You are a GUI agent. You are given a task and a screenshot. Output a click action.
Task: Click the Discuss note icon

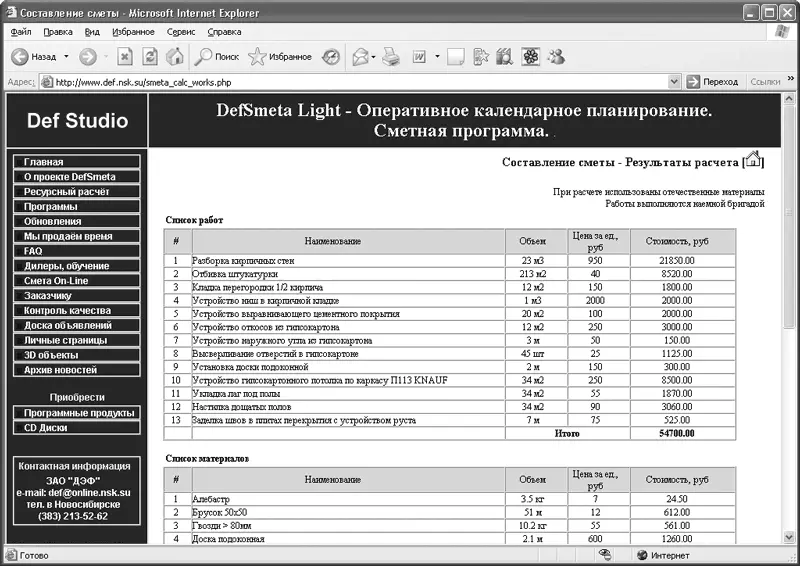455,57
